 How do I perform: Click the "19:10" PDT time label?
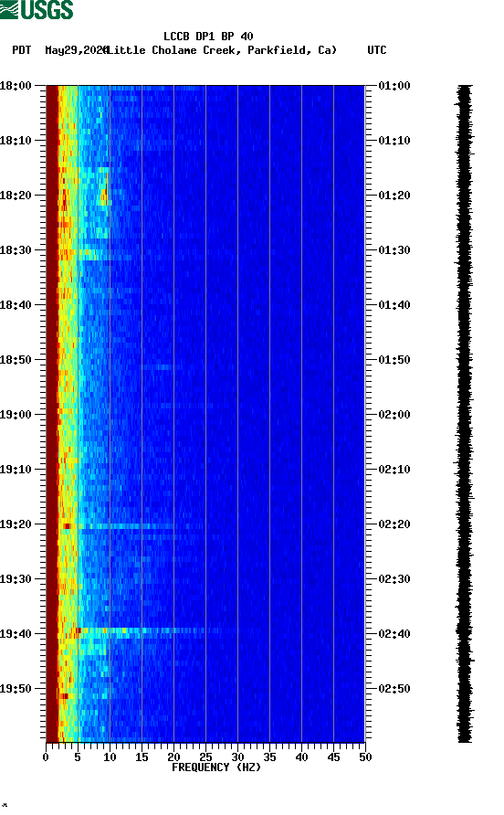click(16, 470)
